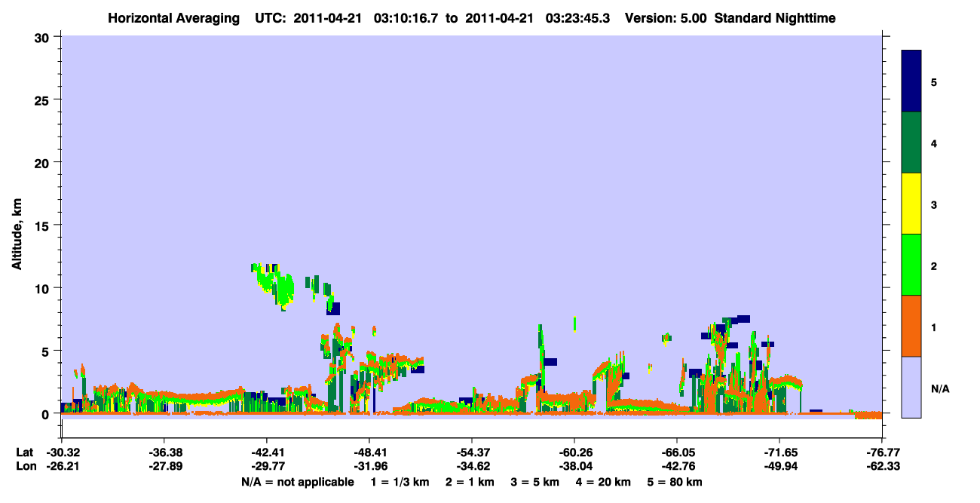
Task: Click legend text '4 = 20 km'
Action: tap(603, 482)
